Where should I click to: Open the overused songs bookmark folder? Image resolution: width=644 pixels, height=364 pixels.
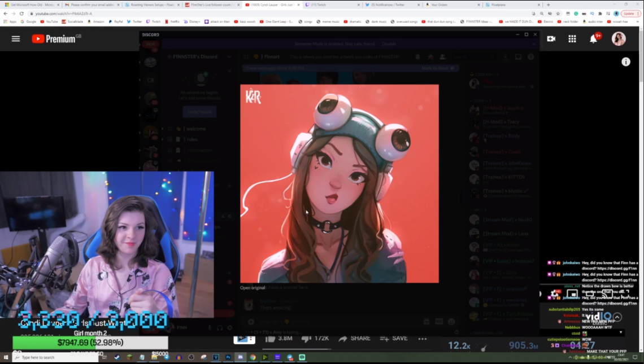[404, 21]
